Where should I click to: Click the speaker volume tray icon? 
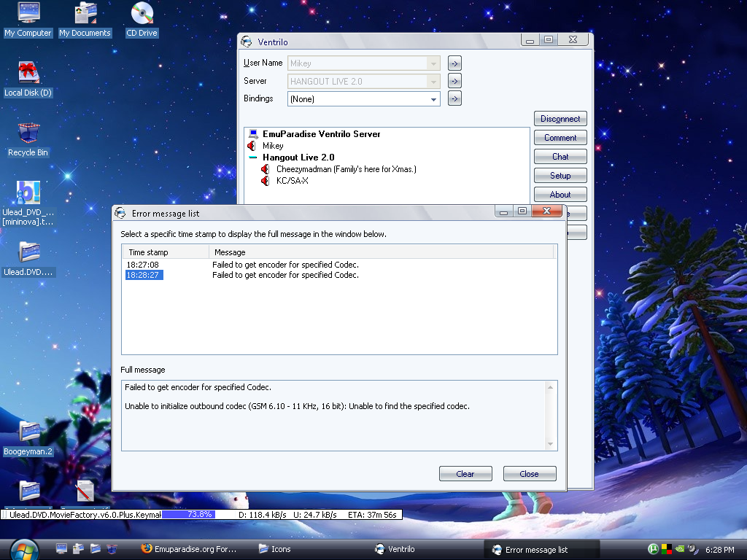(x=693, y=549)
